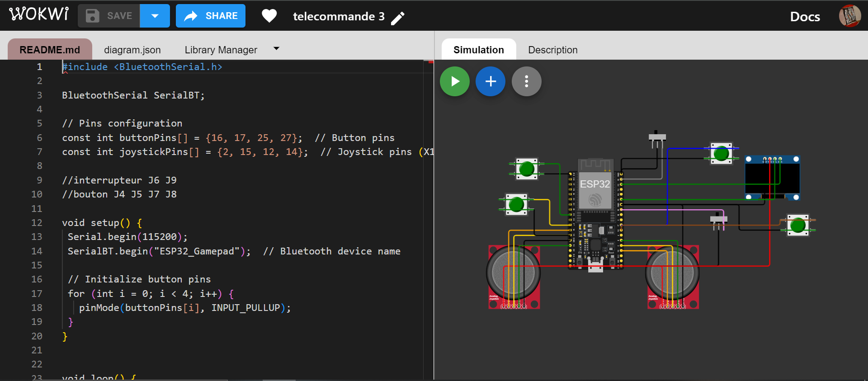Switch to the Description tab
This screenshot has height=381, width=868.
(x=552, y=50)
